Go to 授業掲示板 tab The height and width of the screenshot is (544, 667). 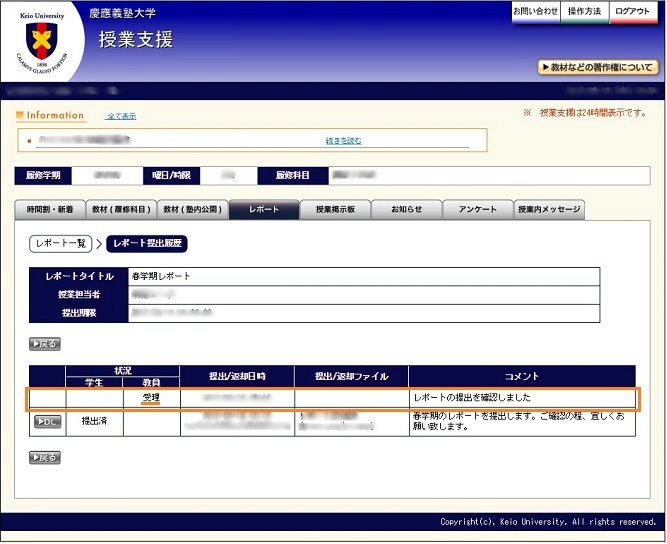pos(335,210)
